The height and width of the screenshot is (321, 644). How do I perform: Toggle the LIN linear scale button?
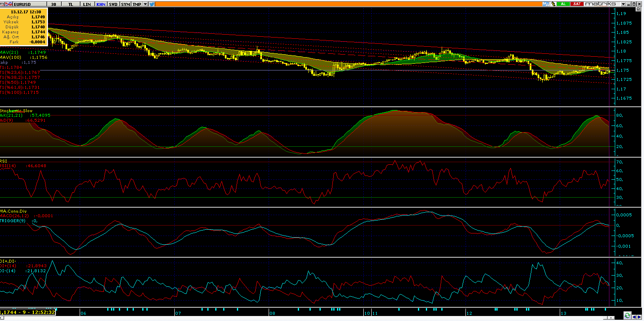87,4
